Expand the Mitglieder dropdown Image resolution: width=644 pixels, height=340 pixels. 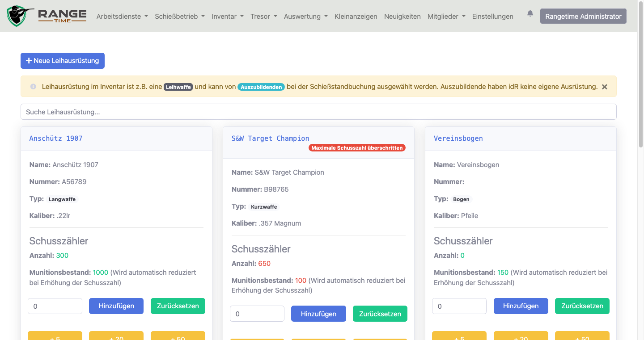[x=443, y=16]
